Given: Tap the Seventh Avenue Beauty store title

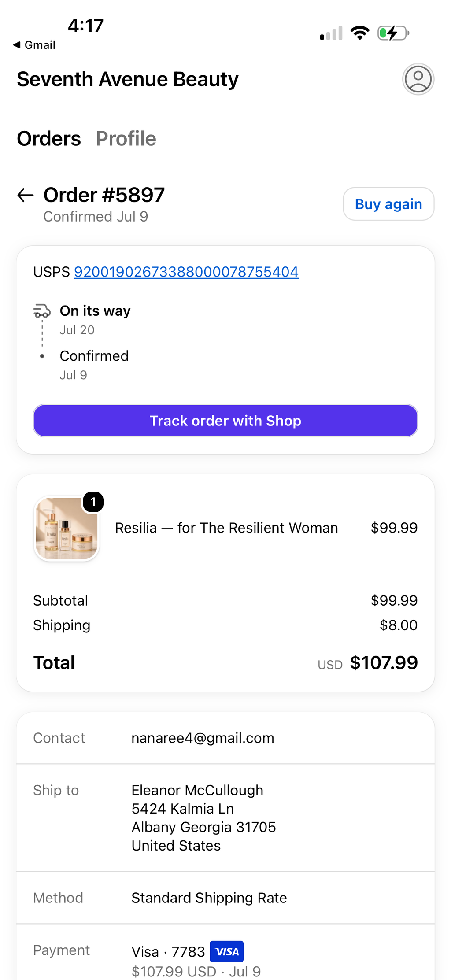Looking at the screenshot, I should (x=128, y=79).
